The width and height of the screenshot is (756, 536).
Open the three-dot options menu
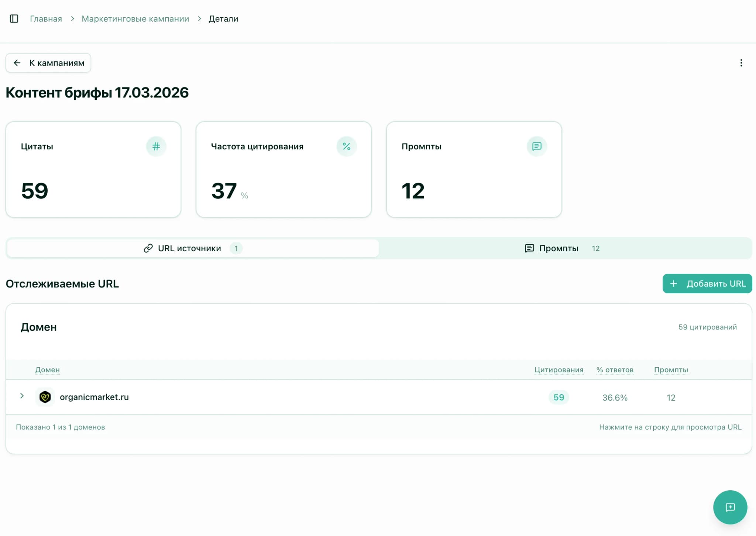coord(741,63)
